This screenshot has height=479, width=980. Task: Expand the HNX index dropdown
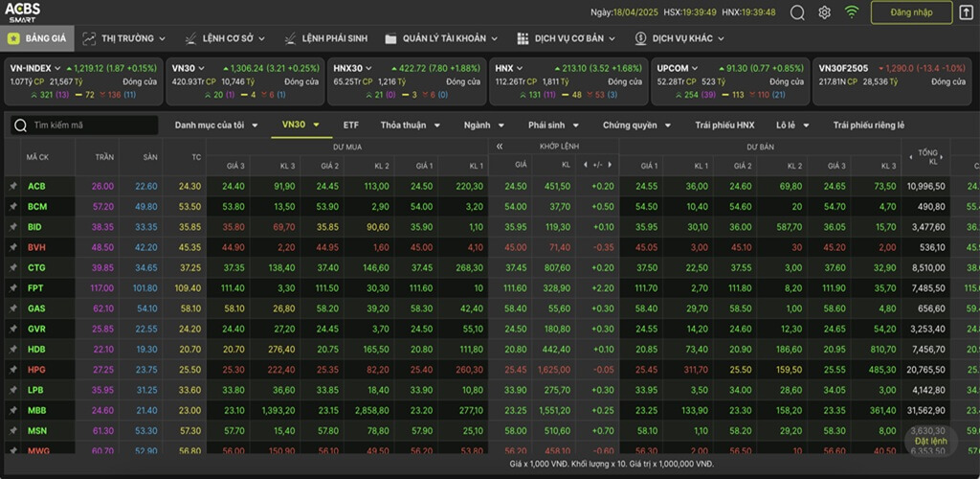520,68
